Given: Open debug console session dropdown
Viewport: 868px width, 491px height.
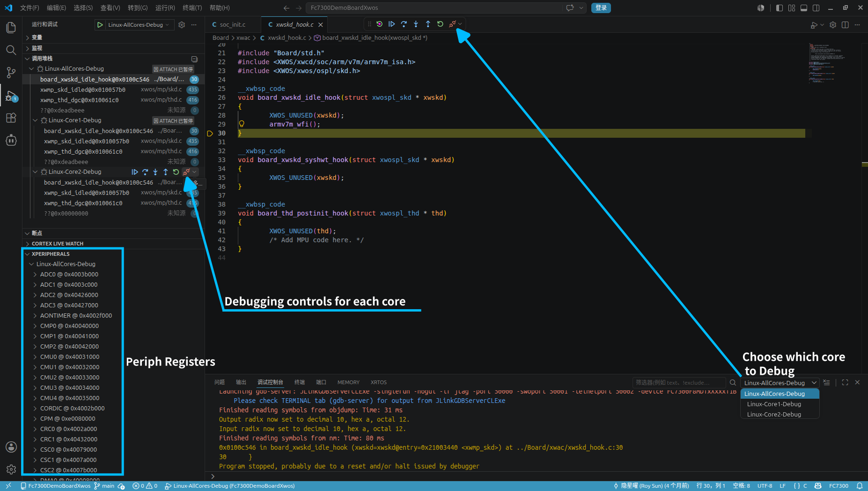Looking at the screenshot, I should tap(780, 383).
